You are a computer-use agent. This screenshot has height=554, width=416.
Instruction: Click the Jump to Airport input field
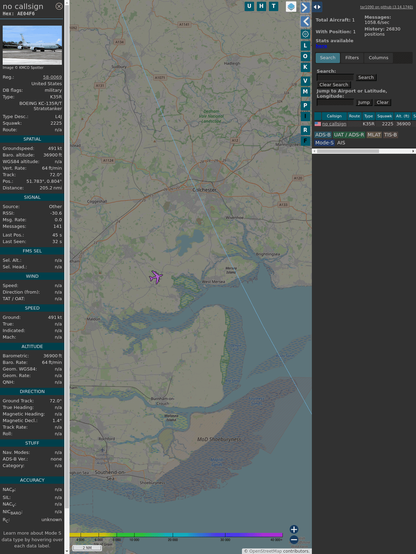(x=335, y=102)
